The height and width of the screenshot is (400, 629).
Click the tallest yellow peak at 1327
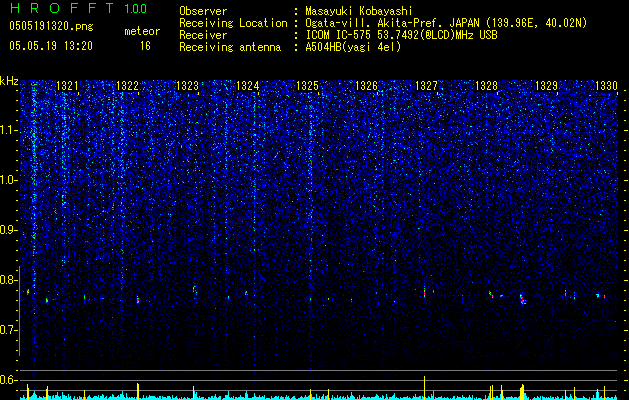point(424,388)
